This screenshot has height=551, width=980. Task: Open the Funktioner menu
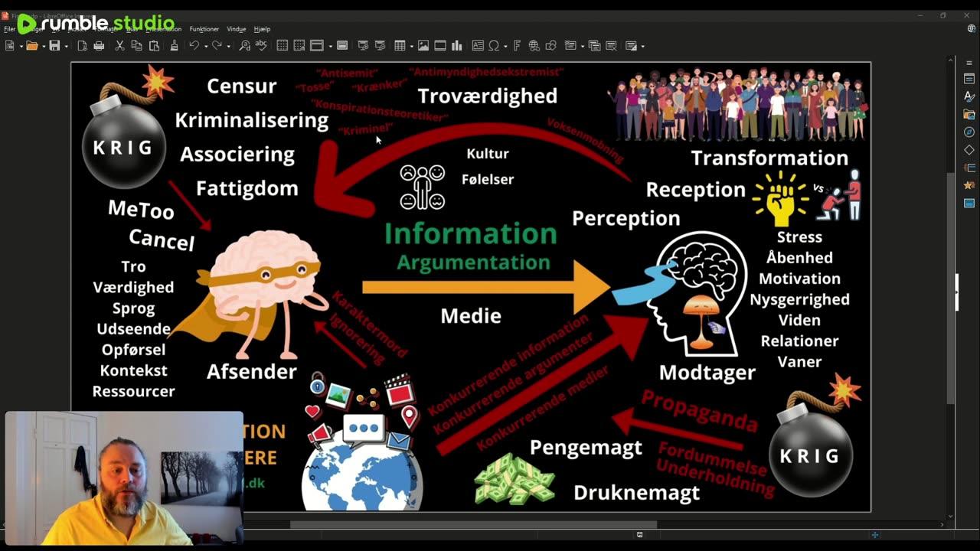[x=204, y=29]
